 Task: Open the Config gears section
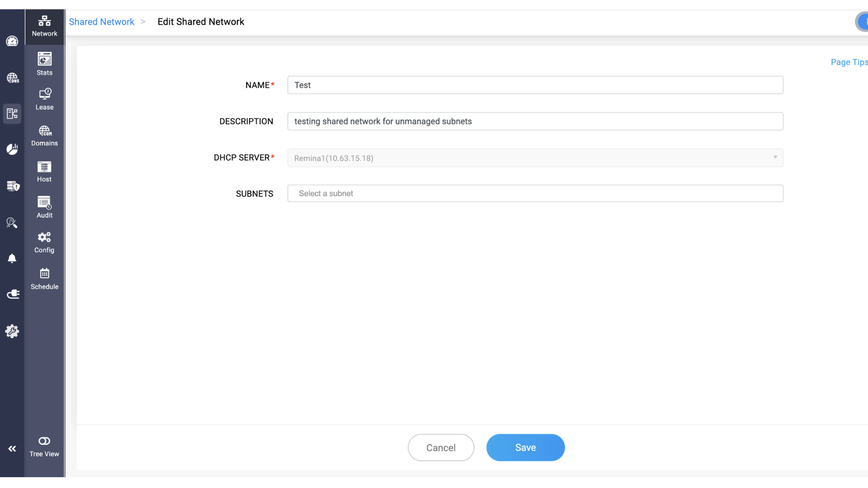pos(44,243)
